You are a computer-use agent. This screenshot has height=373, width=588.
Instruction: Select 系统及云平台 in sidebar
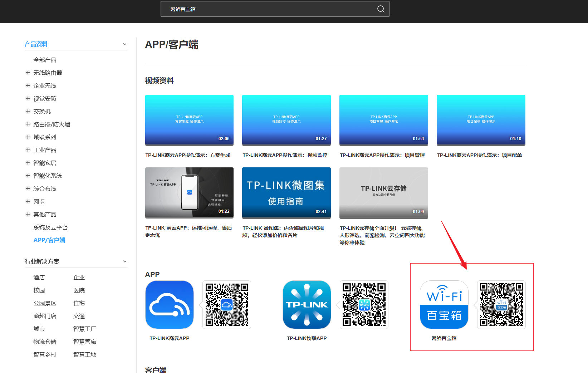(x=50, y=227)
